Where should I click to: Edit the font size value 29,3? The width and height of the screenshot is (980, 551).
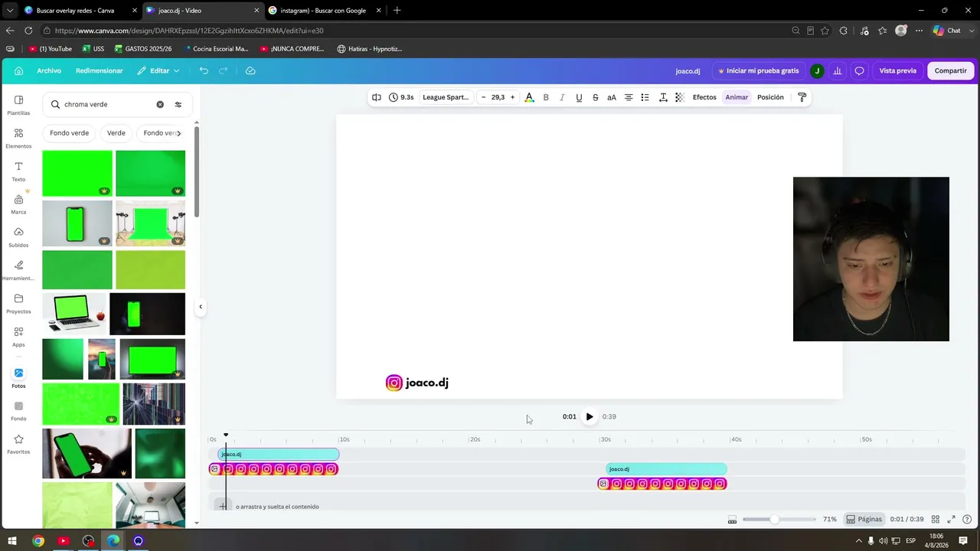(498, 97)
